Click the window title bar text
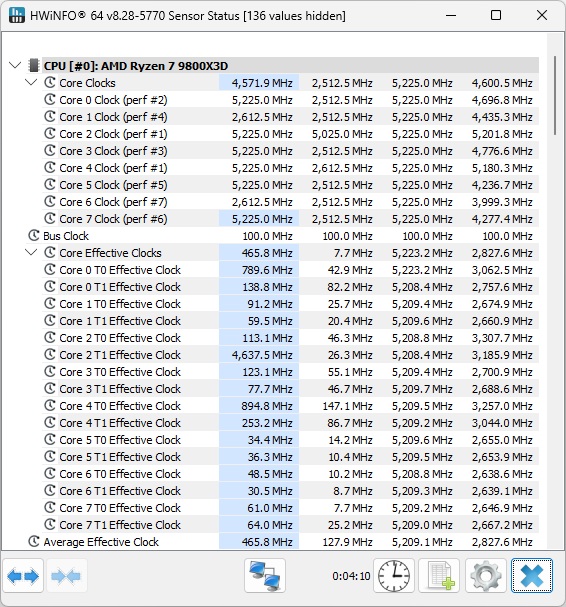 tap(188, 16)
